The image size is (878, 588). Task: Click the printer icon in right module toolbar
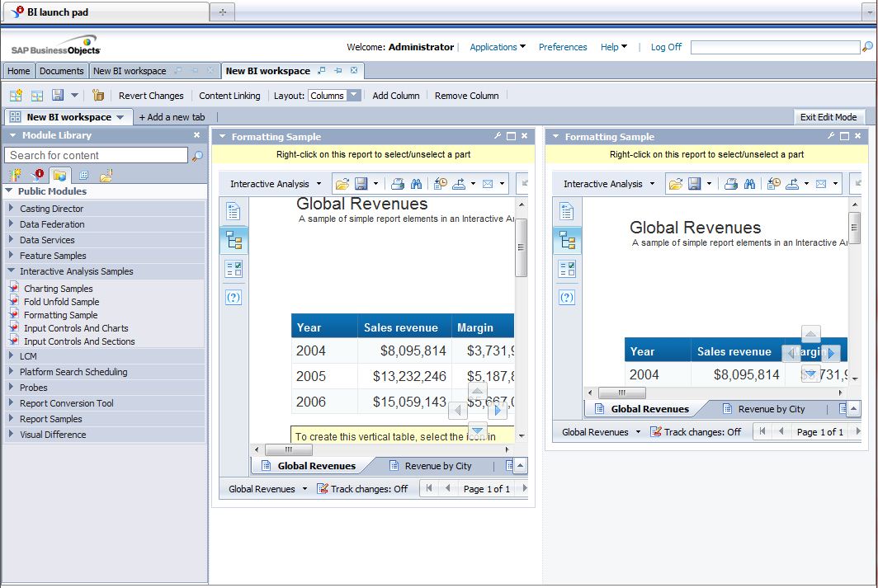(x=731, y=184)
